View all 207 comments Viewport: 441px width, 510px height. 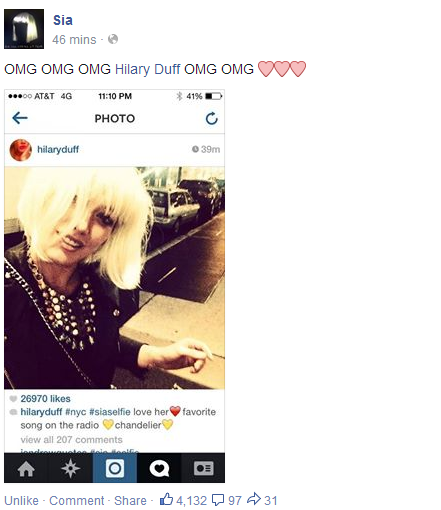coord(71,440)
